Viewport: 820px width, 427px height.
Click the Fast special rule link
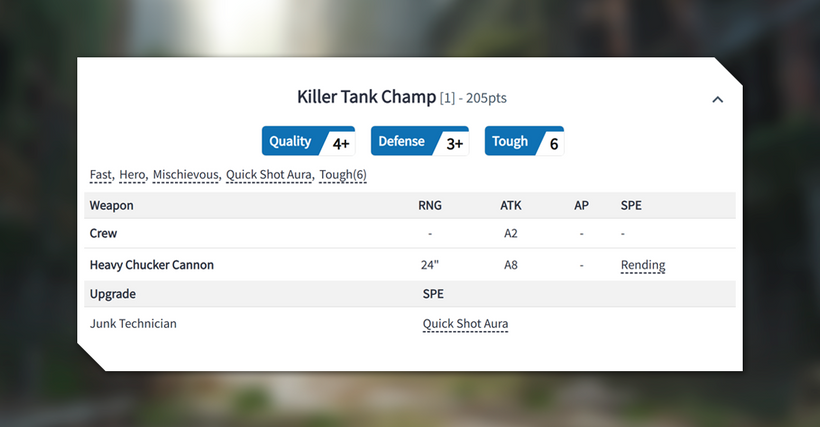pyautogui.click(x=100, y=175)
